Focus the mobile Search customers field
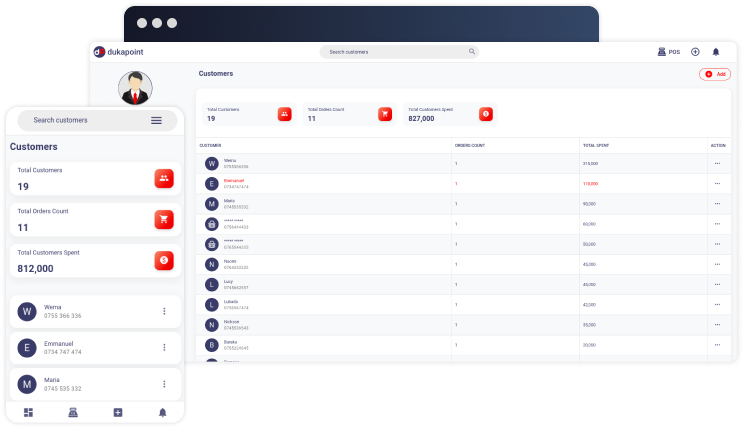This screenshot has width=744, height=428. point(97,121)
